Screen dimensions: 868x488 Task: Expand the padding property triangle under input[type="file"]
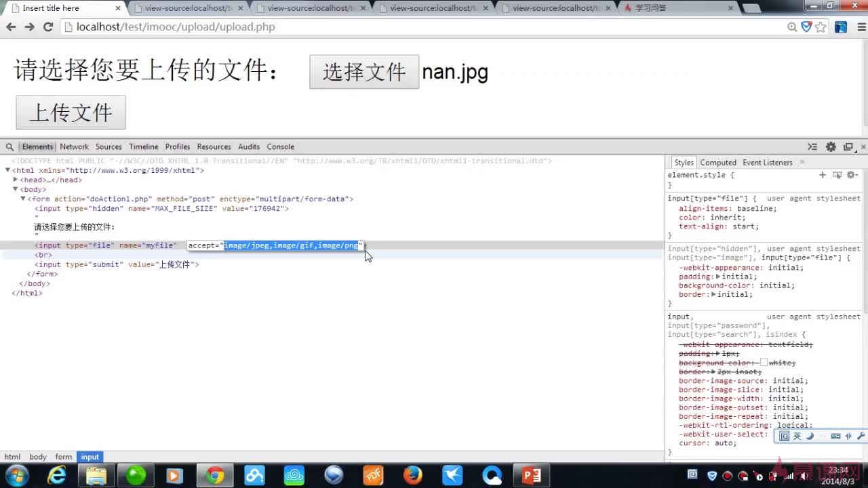click(718, 277)
